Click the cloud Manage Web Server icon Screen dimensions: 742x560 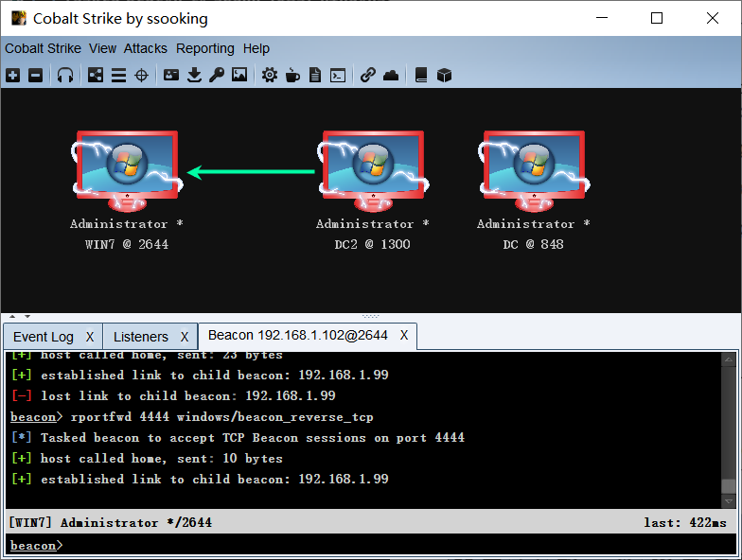click(x=391, y=75)
